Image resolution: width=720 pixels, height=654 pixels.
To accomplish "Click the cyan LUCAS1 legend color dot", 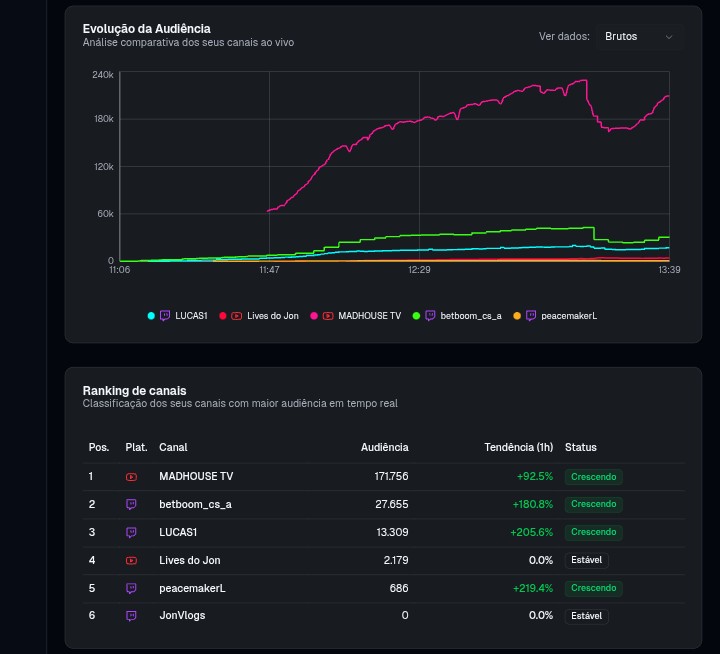I will 151,316.
